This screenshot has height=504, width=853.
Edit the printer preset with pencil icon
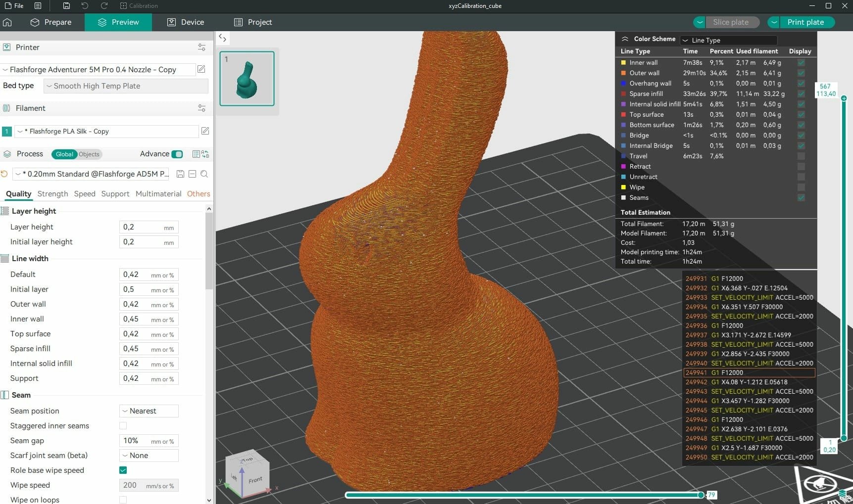click(x=201, y=69)
